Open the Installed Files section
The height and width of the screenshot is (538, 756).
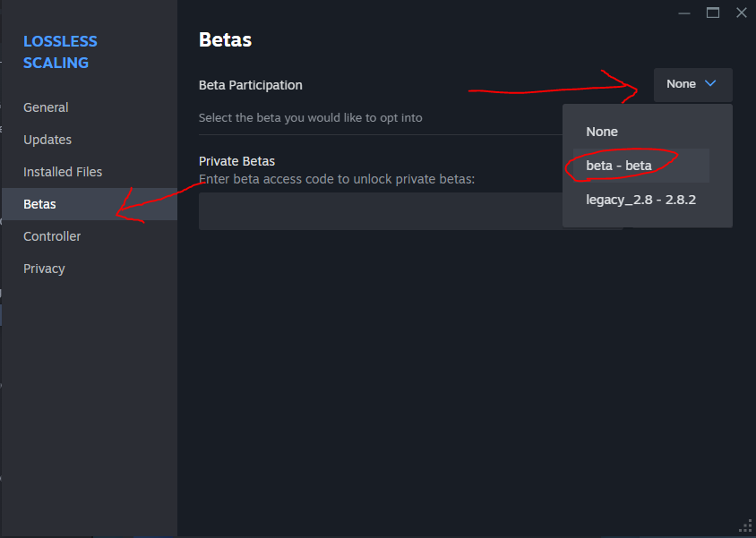tap(63, 172)
